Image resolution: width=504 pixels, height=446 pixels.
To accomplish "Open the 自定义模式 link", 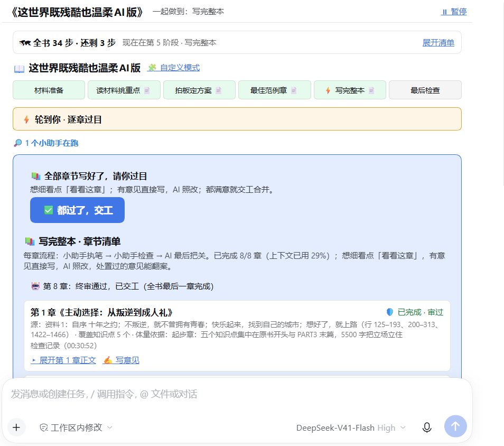I will [173, 68].
